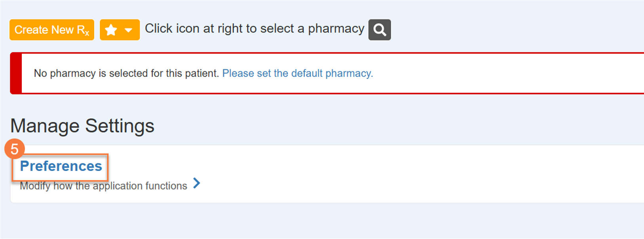The width and height of the screenshot is (644, 239).
Task: Search for a pharmacy using magnifier icon
Action: click(x=380, y=30)
